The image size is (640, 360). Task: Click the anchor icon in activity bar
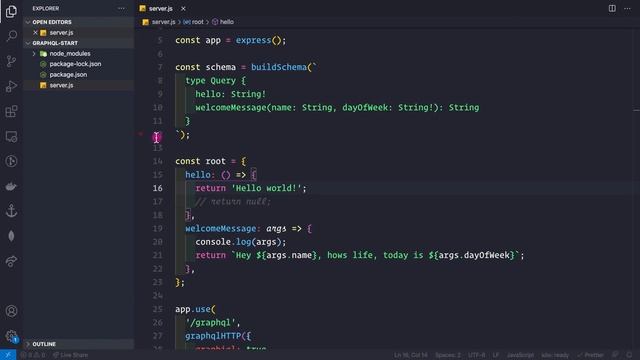point(11,211)
